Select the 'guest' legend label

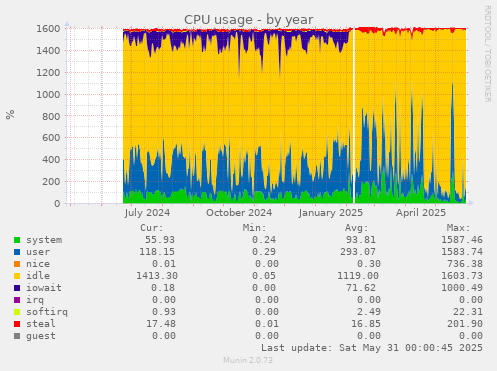[41, 336]
